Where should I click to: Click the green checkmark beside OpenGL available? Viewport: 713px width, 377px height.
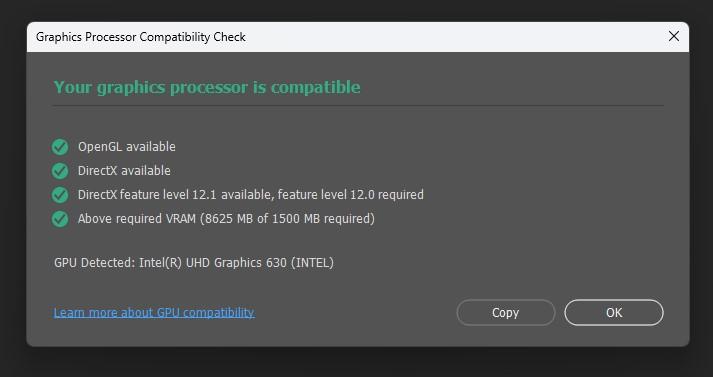(x=60, y=147)
